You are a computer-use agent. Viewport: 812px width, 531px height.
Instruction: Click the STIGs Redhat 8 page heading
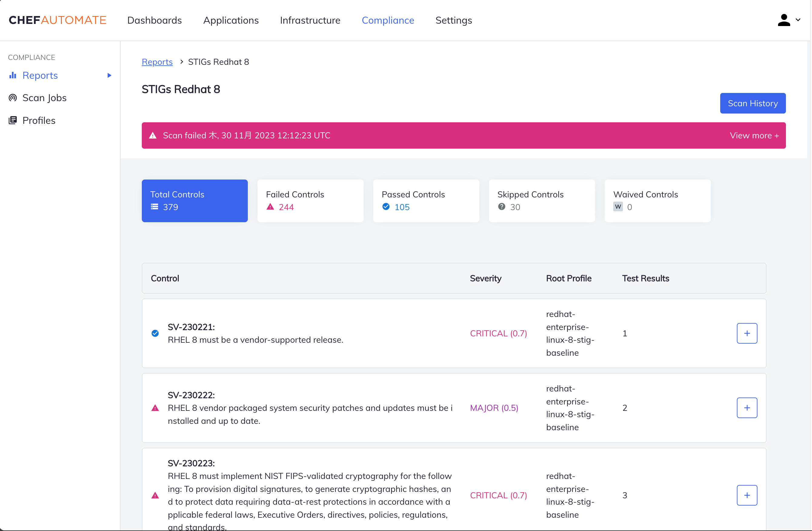tap(181, 89)
